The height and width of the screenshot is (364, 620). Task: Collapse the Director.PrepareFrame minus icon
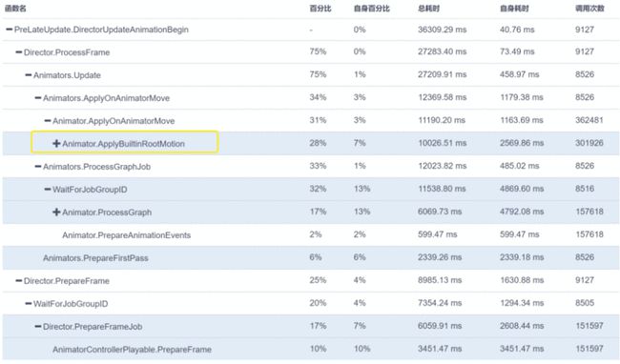[x=18, y=281]
